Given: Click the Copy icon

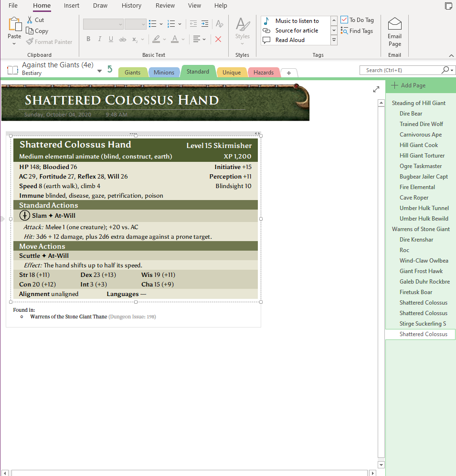Looking at the screenshot, I should pos(30,31).
